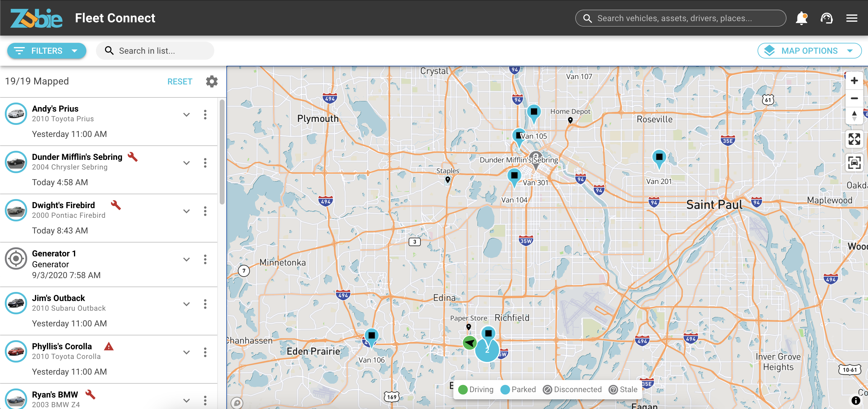Zoom in on the map
Viewport: 868px width, 409px height.
click(x=854, y=81)
